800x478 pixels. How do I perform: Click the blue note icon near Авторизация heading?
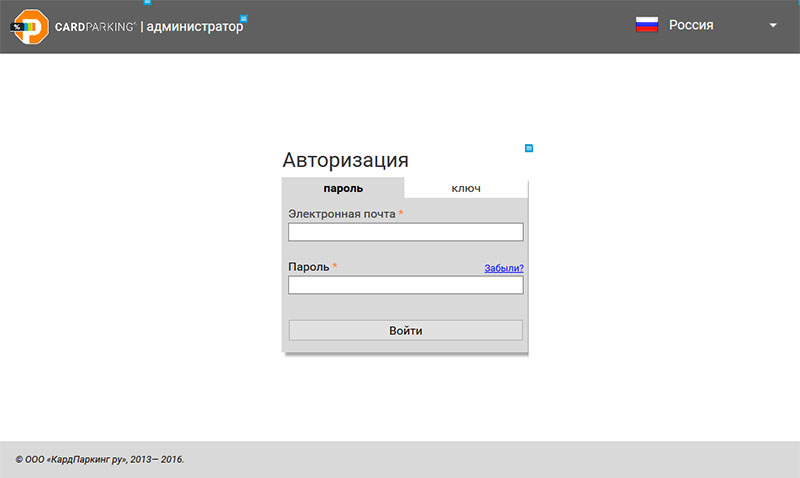[529, 148]
